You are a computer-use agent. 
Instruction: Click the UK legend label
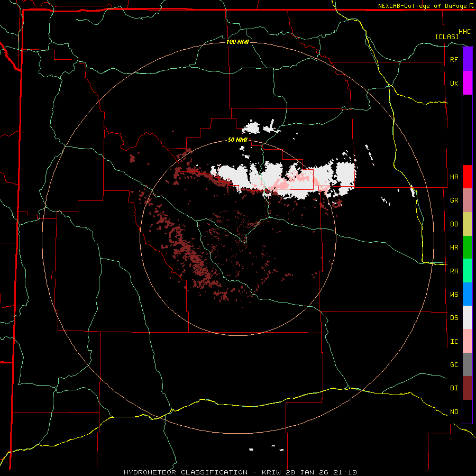[454, 83]
